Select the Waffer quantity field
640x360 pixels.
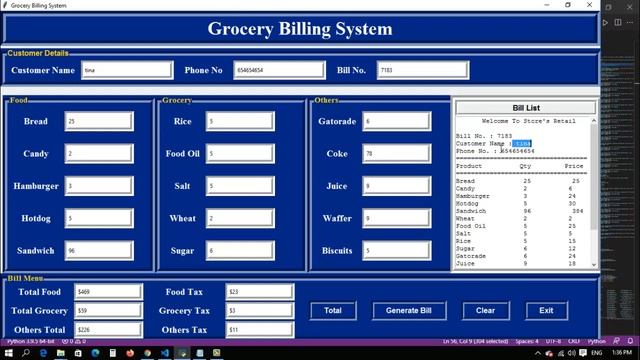(397, 218)
